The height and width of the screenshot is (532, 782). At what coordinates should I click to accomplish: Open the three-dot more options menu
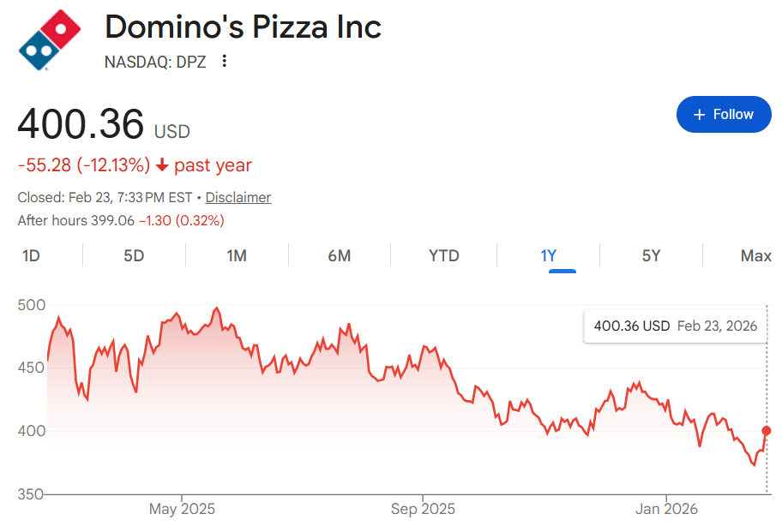pos(225,62)
